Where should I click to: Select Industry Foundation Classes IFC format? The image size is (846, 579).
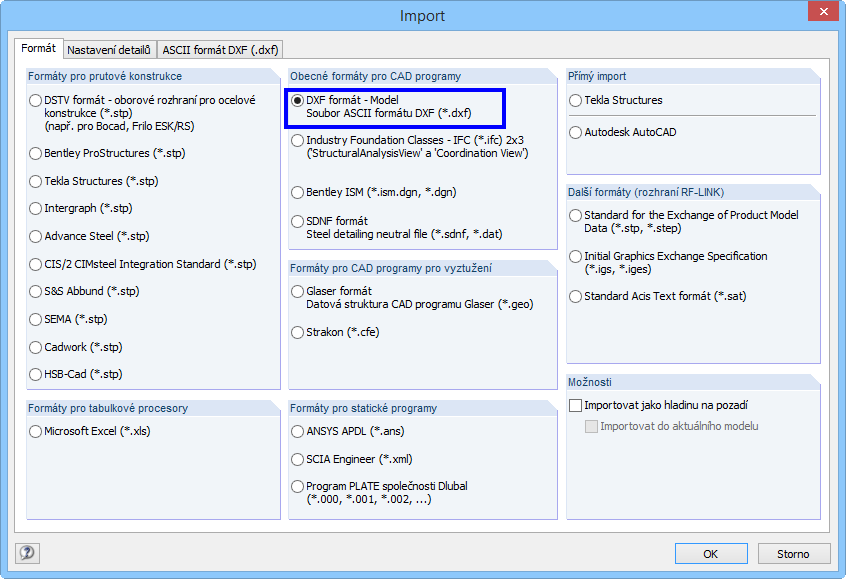(x=298, y=141)
